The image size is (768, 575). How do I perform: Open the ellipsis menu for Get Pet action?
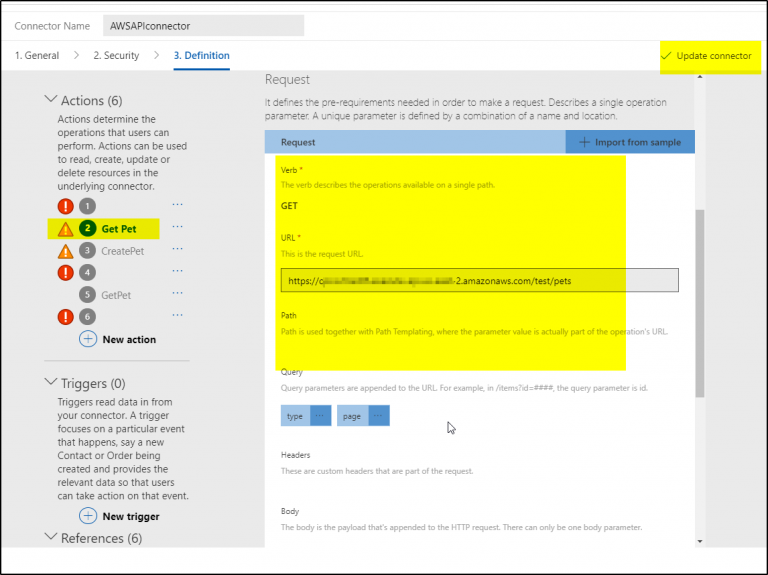coord(178,228)
